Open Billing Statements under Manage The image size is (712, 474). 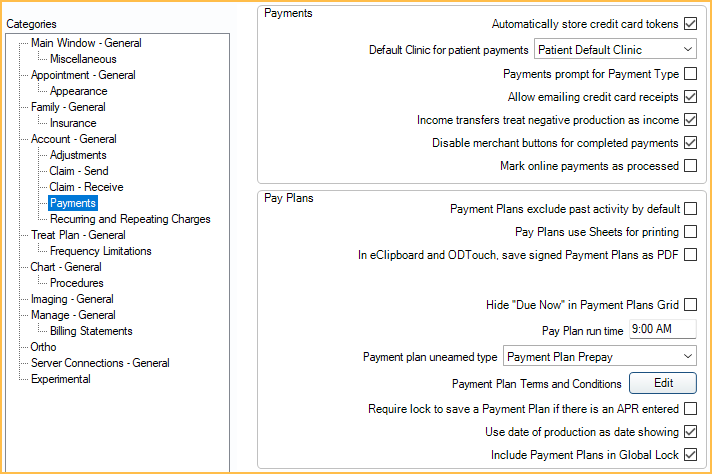coord(91,331)
